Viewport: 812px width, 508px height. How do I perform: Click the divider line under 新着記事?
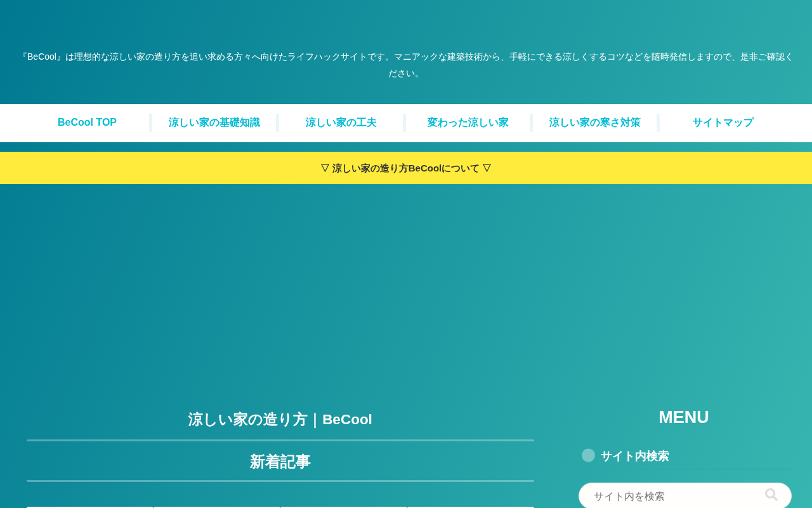click(x=280, y=481)
